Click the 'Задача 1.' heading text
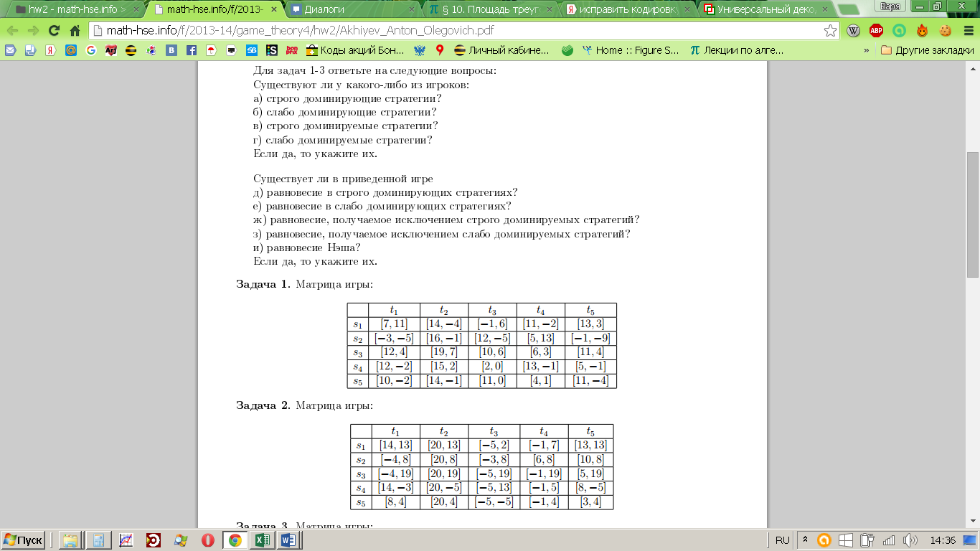980x551 pixels. click(x=263, y=285)
